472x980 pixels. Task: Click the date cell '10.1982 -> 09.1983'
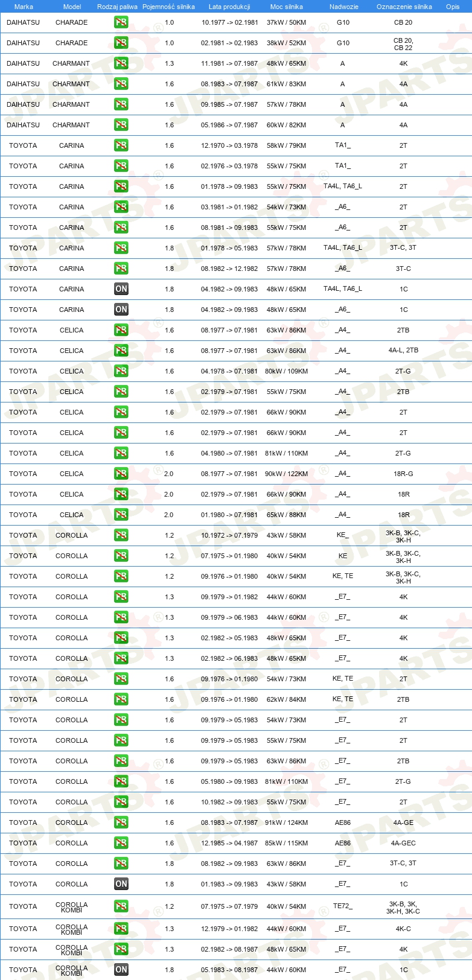(229, 802)
